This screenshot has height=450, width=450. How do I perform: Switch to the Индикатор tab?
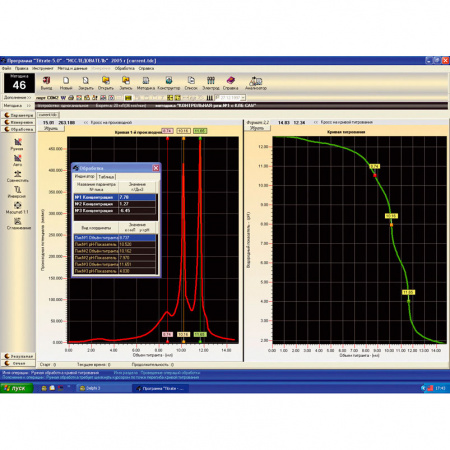(x=85, y=176)
